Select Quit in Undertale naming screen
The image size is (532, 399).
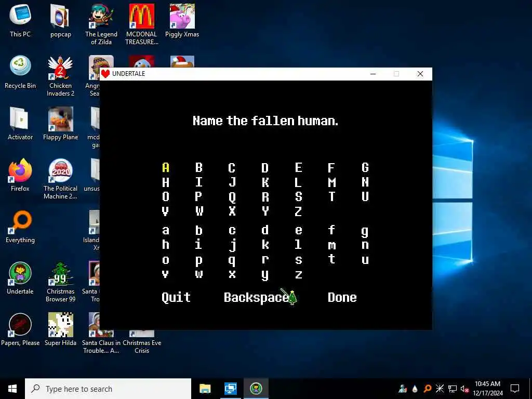[176, 298]
